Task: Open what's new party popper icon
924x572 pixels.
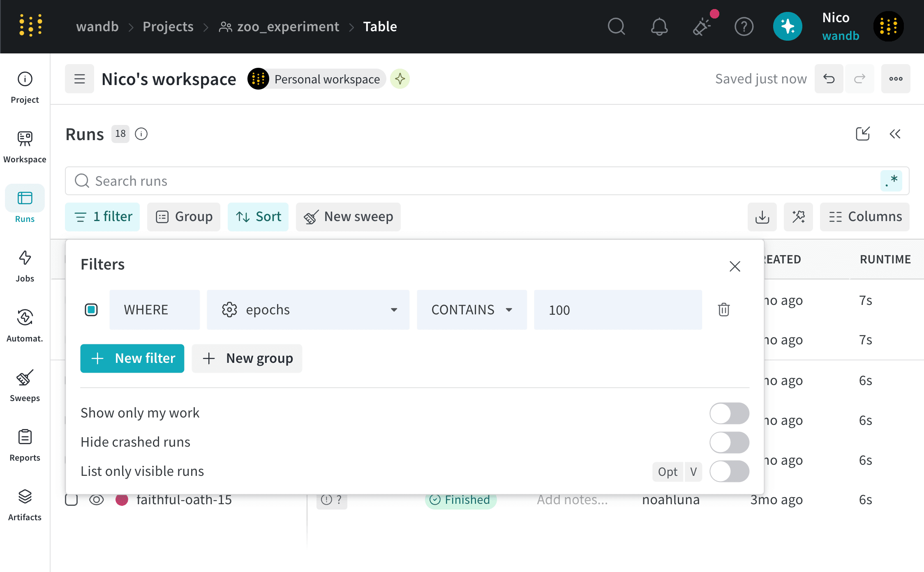Action: coord(702,27)
